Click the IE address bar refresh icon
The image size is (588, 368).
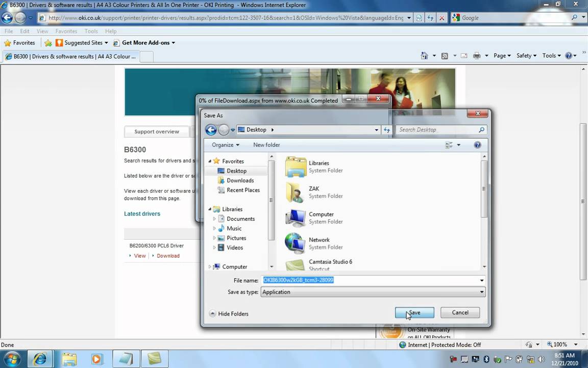(x=430, y=18)
